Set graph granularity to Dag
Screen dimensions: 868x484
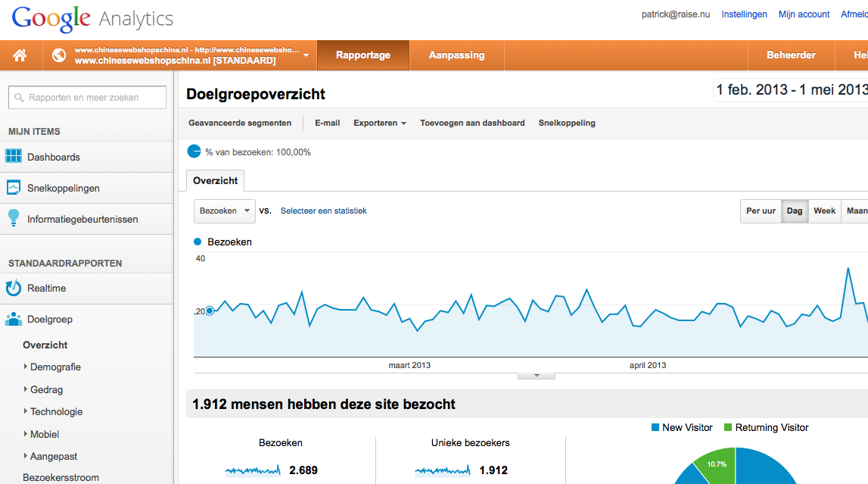click(795, 211)
